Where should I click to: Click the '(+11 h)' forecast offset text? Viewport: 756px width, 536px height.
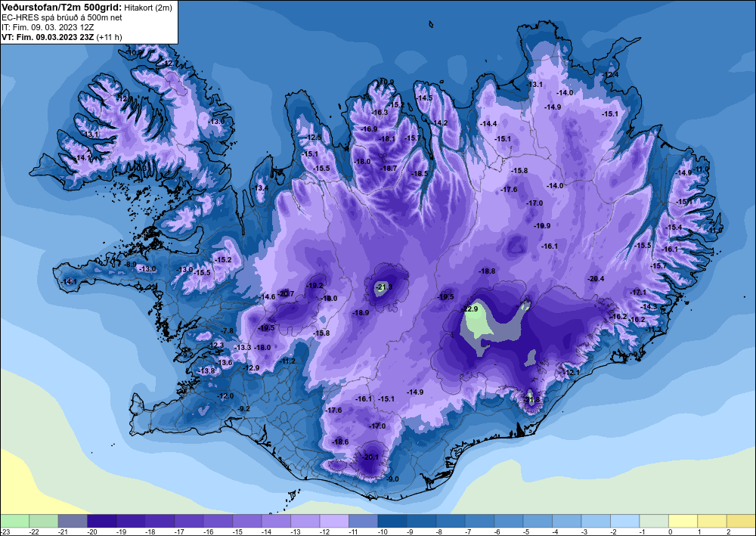pos(110,37)
